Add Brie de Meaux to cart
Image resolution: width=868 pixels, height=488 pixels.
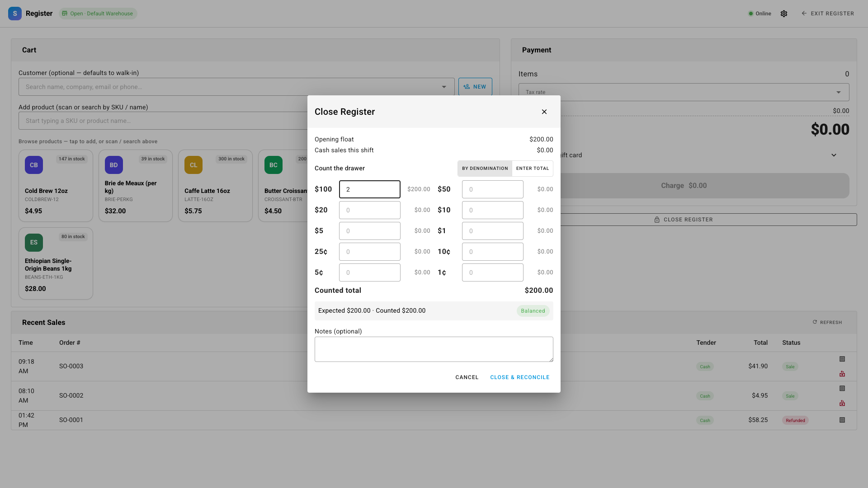136,186
